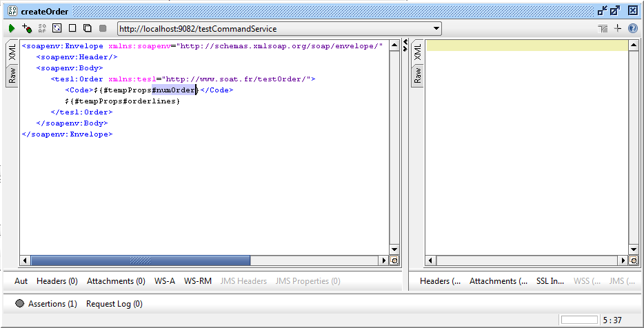Select the request XML side tab
The height and width of the screenshot is (328, 644).
[12, 52]
